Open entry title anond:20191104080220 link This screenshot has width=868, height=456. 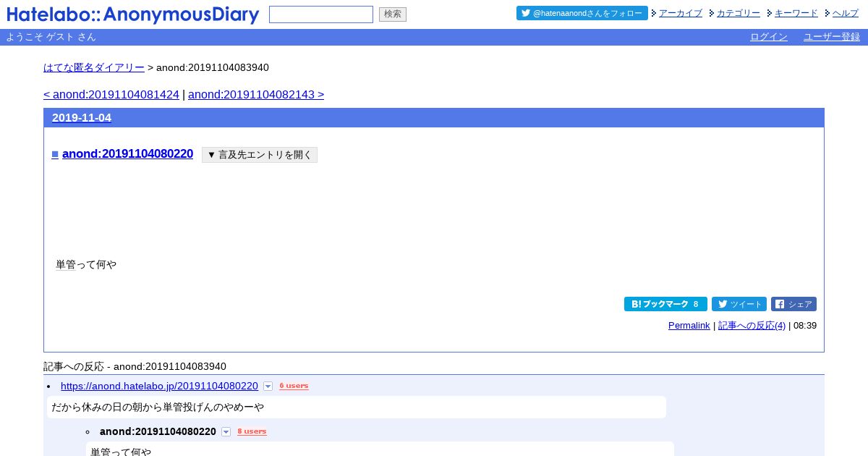[127, 153]
